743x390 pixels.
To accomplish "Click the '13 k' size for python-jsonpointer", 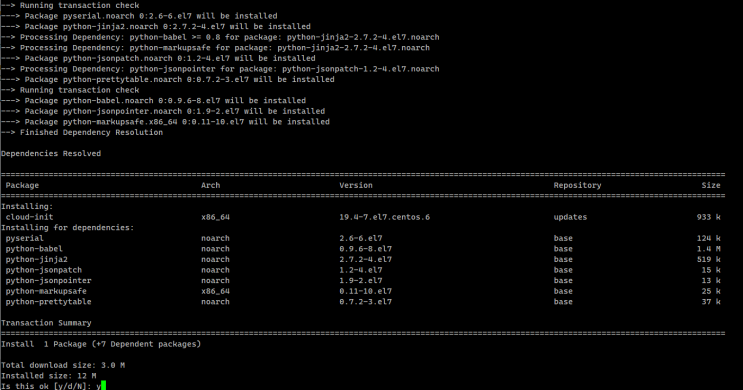I will [x=711, y=281].
